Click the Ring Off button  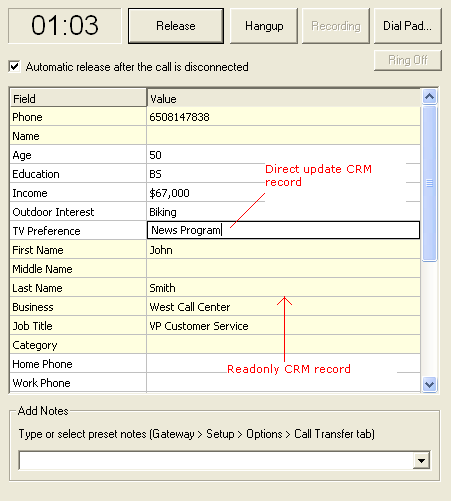coord(408,60)
